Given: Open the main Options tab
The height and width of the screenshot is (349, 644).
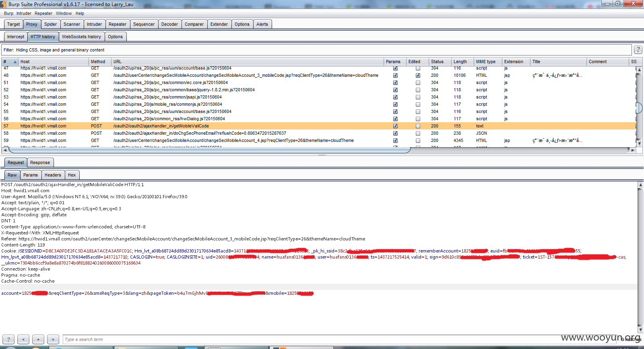Looking at the screenshot, I should [x=242, y=24].
